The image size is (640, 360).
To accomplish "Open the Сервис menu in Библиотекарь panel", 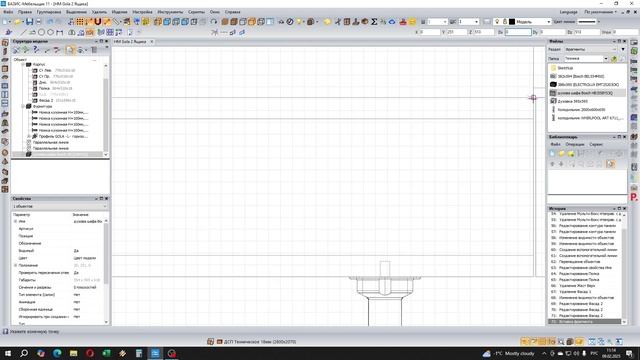I will (596, 144).
